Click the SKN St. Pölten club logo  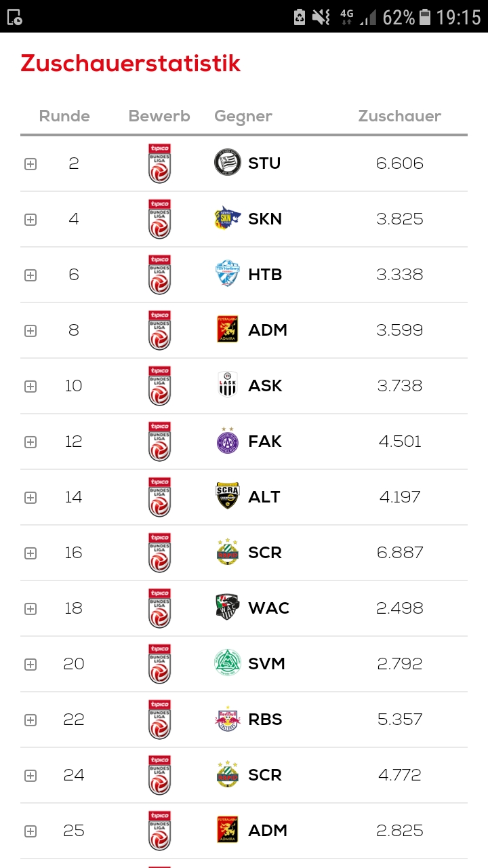(x=228, y=219)
